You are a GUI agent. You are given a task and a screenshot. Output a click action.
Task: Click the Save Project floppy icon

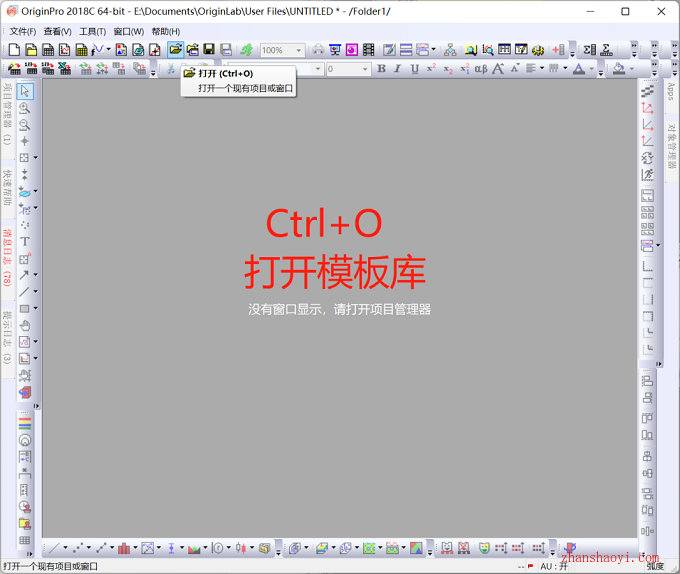(x=209, y=50)
